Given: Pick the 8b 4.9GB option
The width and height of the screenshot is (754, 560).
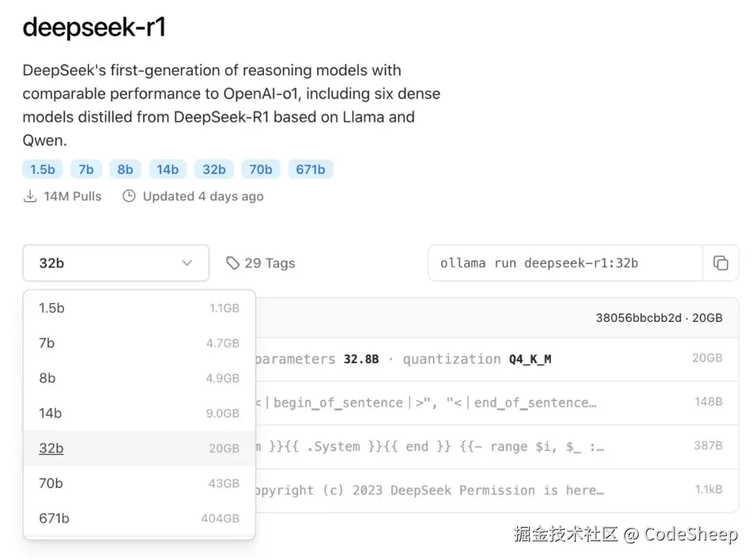Looking at the screenshot, I should click(x=139, y=378).
